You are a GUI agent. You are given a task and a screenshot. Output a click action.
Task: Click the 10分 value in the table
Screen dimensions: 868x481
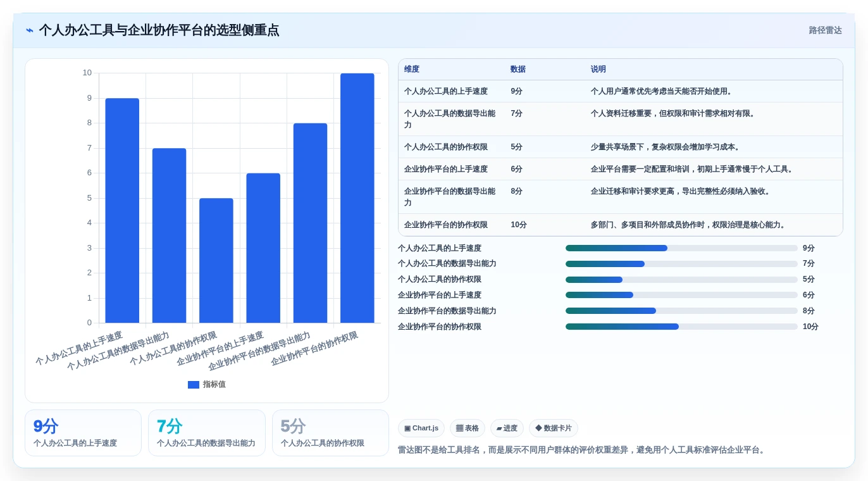[x=519, y=225]
